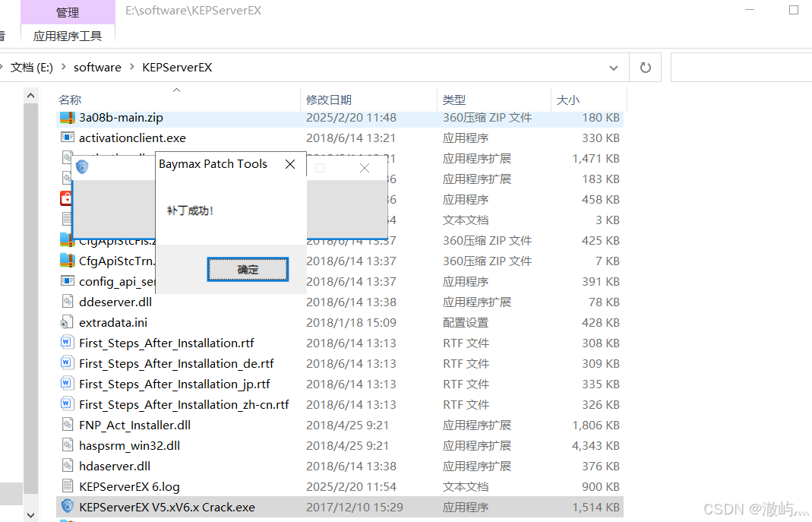
Task: Click the config_api_se executable icon
Action: [68, 280]
